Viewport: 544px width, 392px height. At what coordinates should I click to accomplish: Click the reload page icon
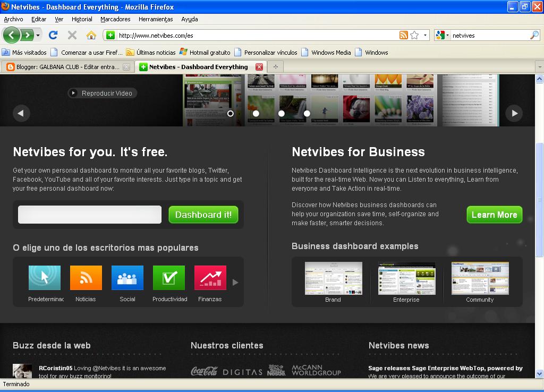pos(53,35)
